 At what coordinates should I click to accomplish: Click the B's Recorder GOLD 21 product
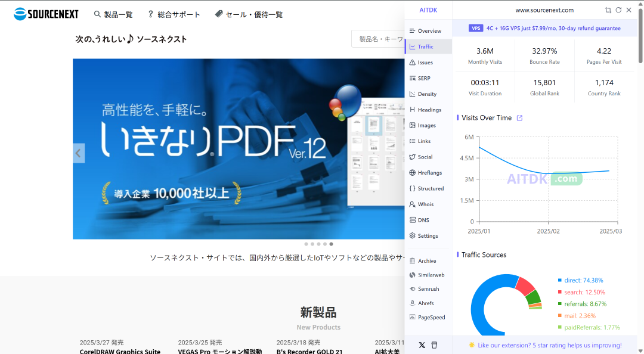309,351
